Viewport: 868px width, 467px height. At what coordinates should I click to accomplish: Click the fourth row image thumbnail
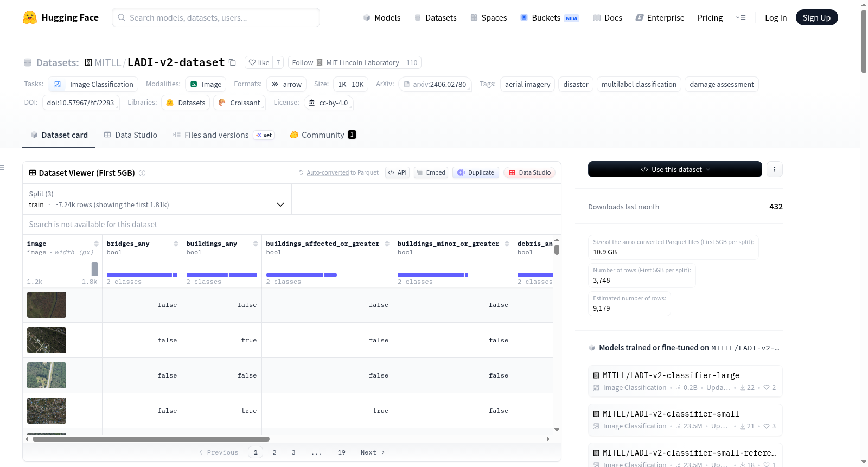47,411
